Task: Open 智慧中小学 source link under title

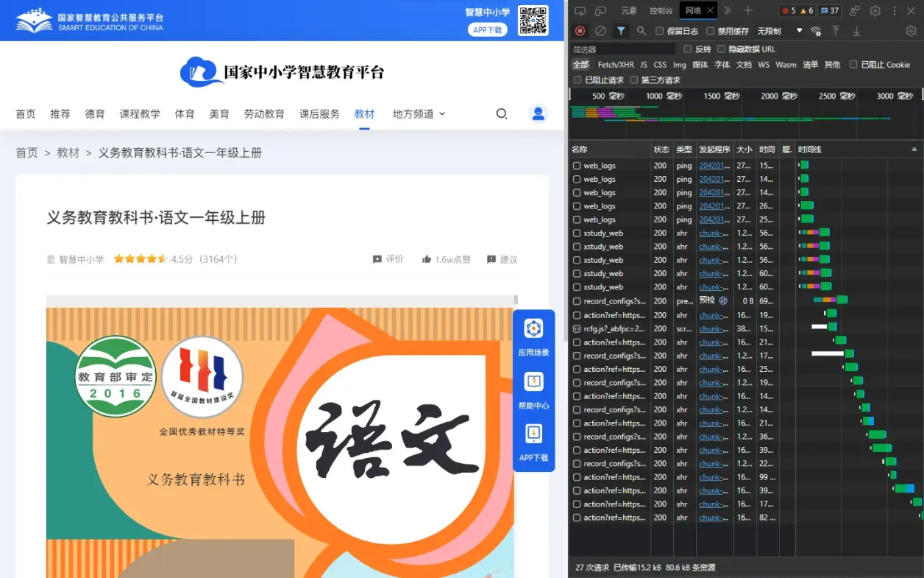Action: pos(75,259)
